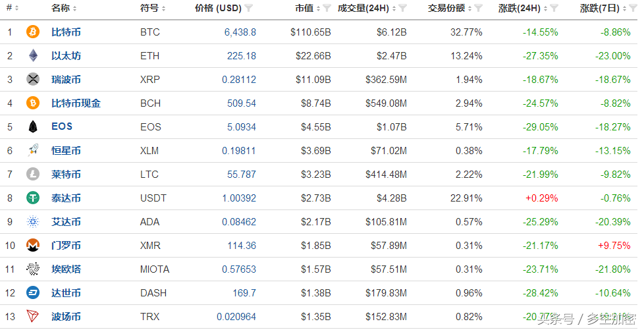This screenshot has width=644, height=330.
Task: Click the Litecoin grey coin icon
Action: tap(33, 174)
